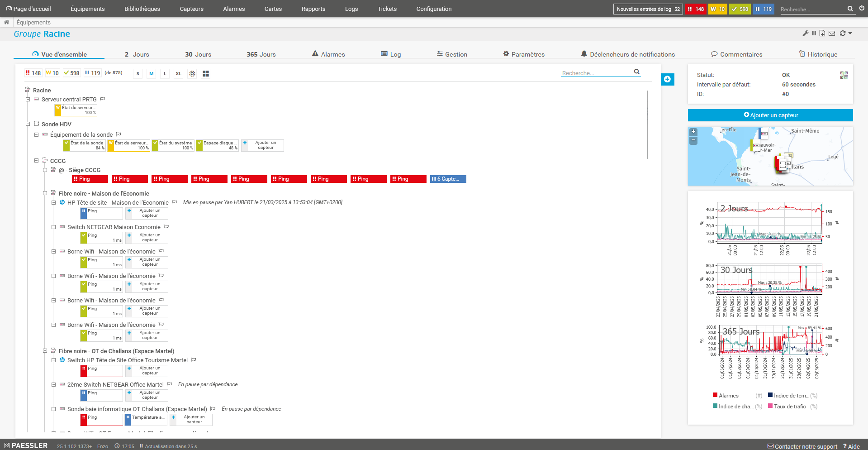Click the wrench settings icon in header

pyautogui.click(x=806, y=34)
